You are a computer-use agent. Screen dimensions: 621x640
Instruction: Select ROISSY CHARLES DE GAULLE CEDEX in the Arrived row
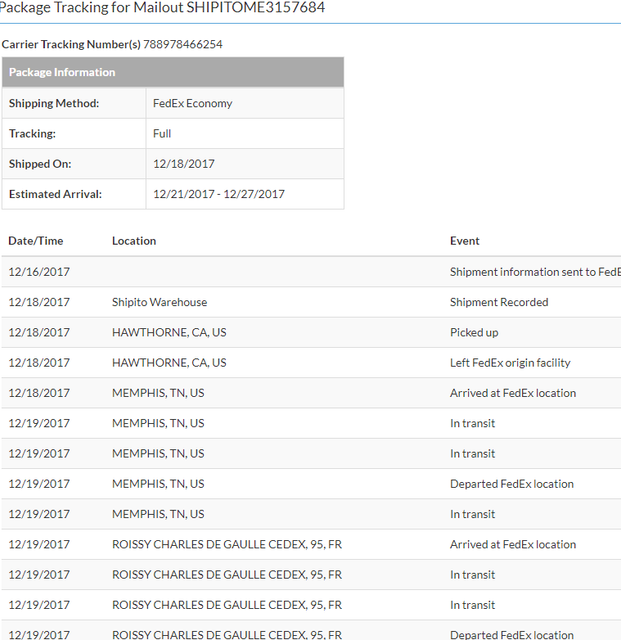227,544
